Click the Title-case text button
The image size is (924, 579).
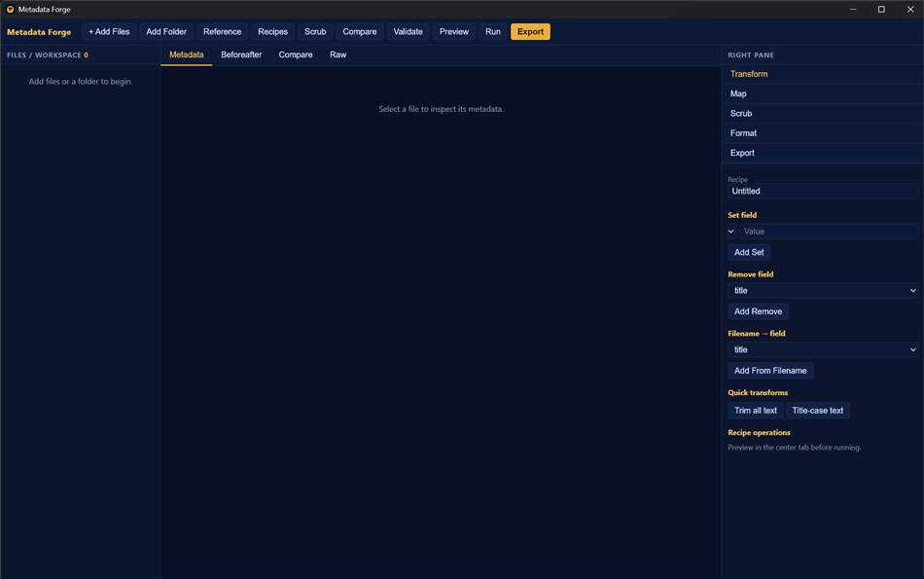[x=817, y=411]
